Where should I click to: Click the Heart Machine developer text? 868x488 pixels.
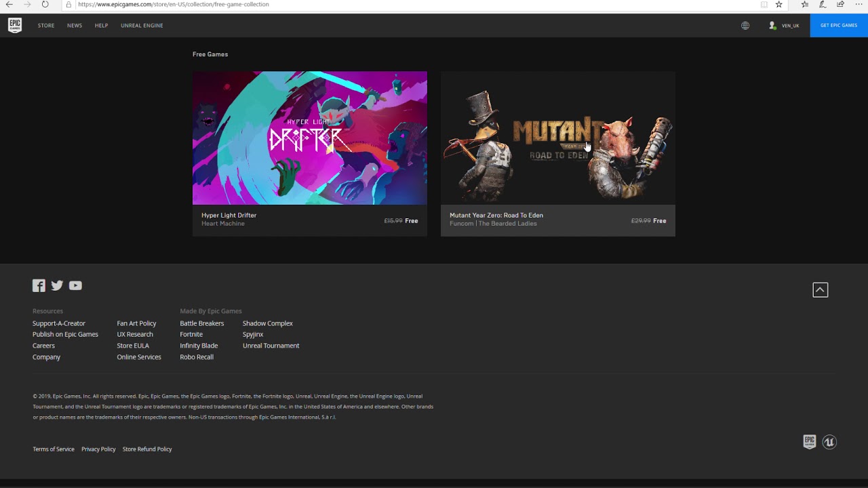[223, 224]
